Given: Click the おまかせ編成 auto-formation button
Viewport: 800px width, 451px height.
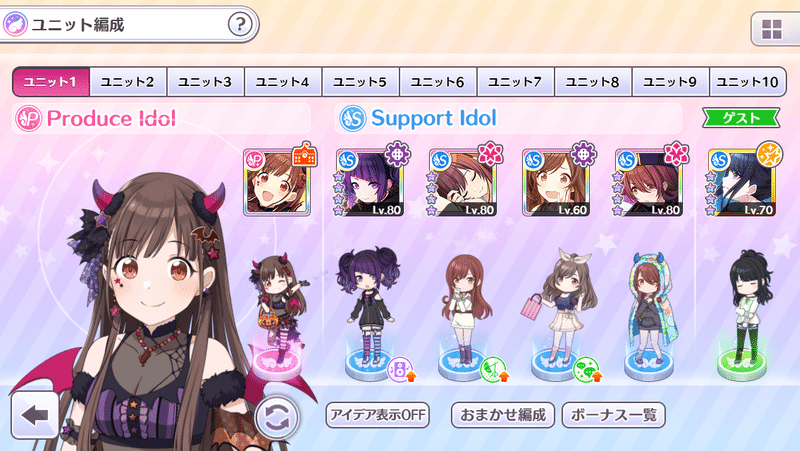Looking at the screenshot, I should point(503,415).
